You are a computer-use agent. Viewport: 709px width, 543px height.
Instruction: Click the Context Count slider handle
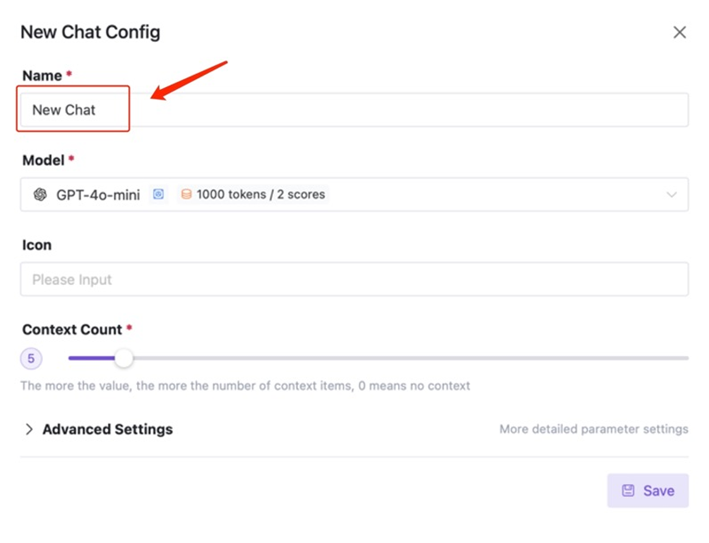123,358
